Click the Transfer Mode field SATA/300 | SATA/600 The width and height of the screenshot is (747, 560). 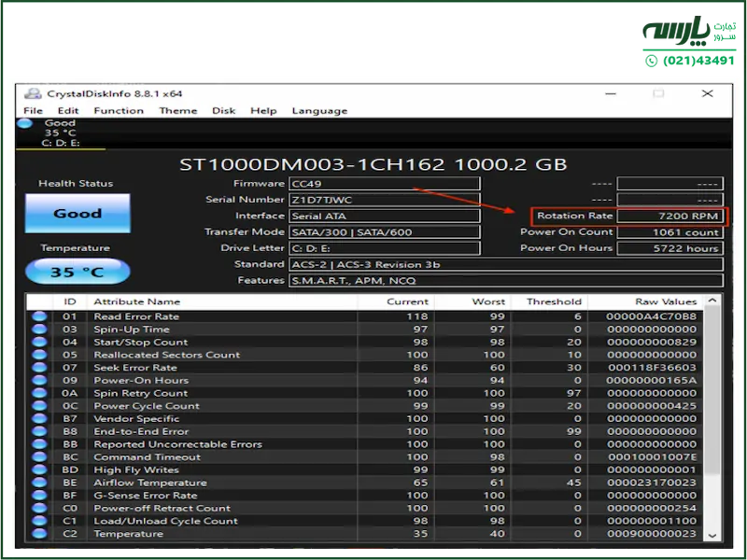pos(384,232)
